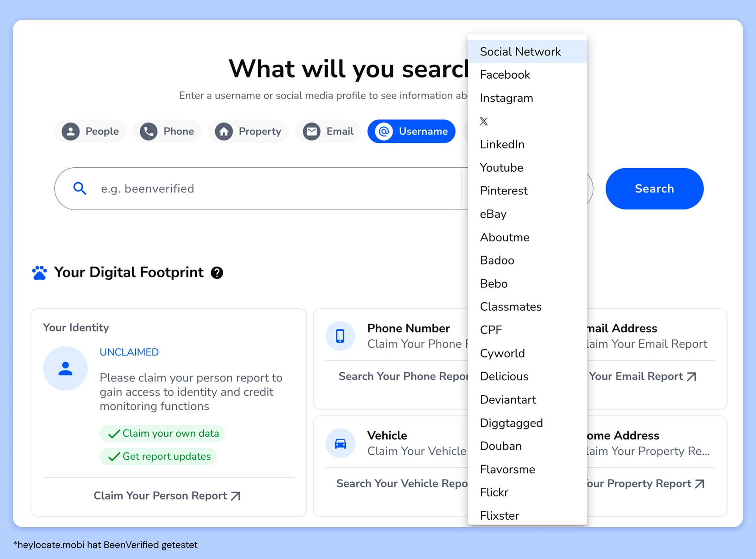Switch to the Email search tab
Viewport: 756px width, 559px height.
tap(328, 131)
